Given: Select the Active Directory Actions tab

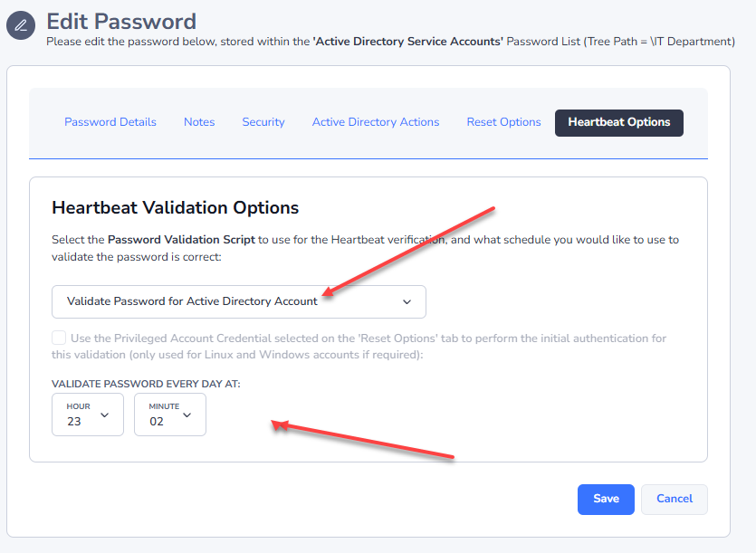Looking at the screenshot, I should point(376,122).
